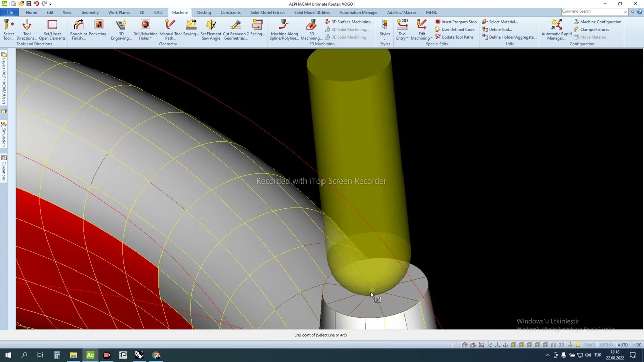This screenshot has width=644, height=362.
Task: Click Undo in quick access toolbar
Action: click(x=36, y=4)
